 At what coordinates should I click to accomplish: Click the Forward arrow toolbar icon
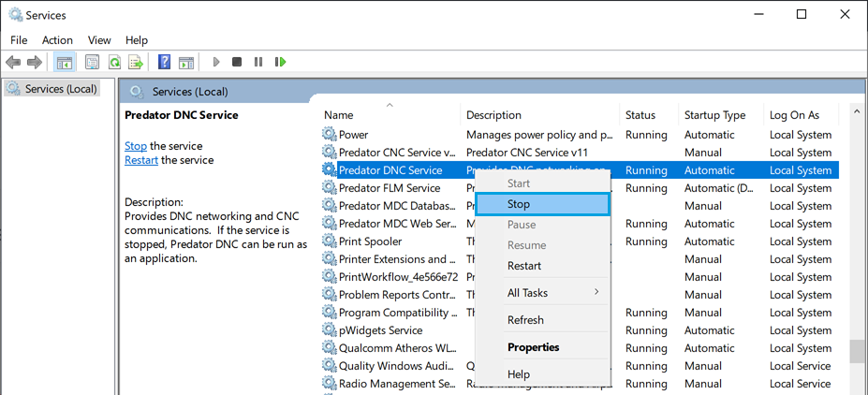35,62
